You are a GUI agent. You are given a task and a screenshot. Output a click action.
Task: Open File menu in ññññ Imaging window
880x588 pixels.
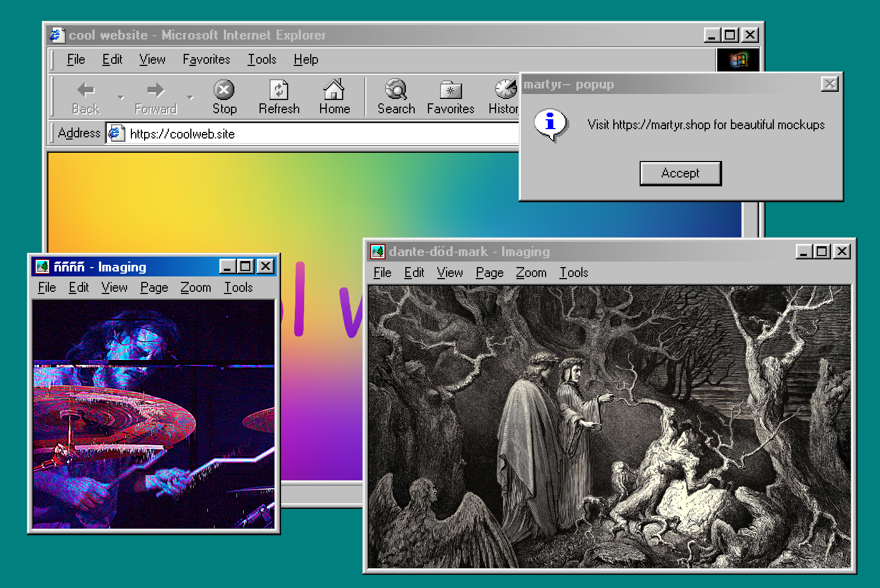point(47,287)
